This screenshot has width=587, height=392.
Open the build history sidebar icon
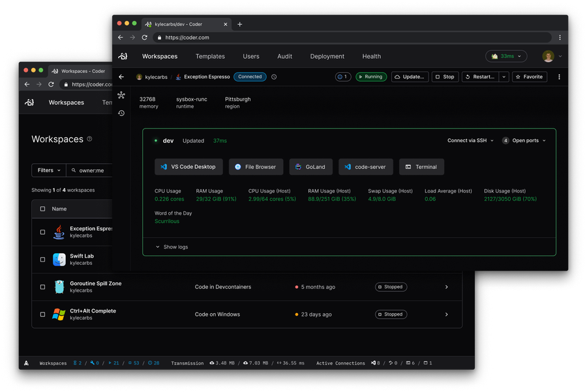[x=121, y=113]
